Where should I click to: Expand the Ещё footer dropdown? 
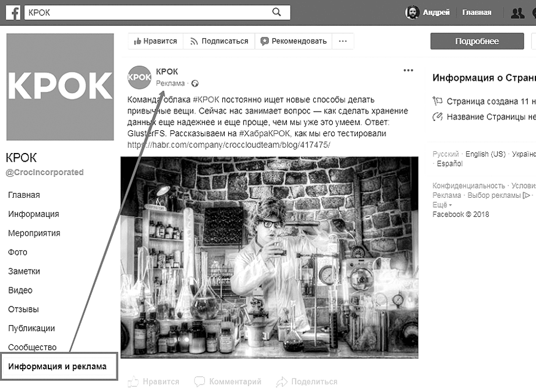(442, 205)
